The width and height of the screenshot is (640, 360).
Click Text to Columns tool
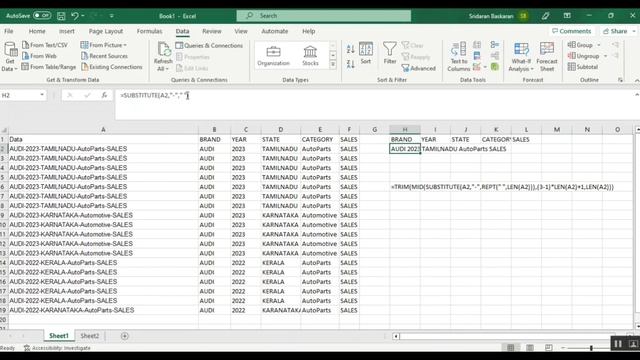click(459, 57)
